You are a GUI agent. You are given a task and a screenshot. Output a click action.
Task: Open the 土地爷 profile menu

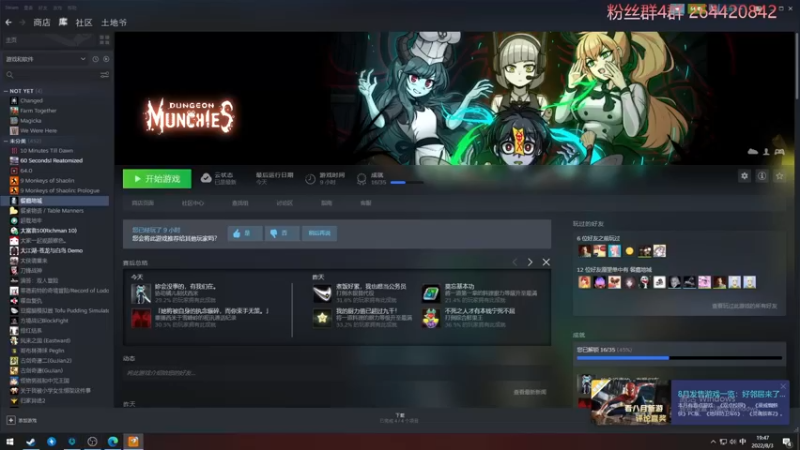(114, 22)
